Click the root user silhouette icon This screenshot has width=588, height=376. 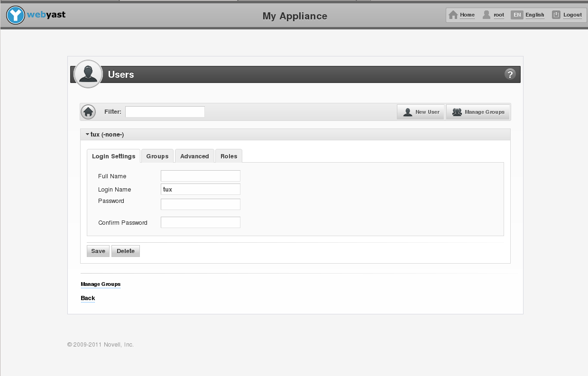[x=487, y=15]
